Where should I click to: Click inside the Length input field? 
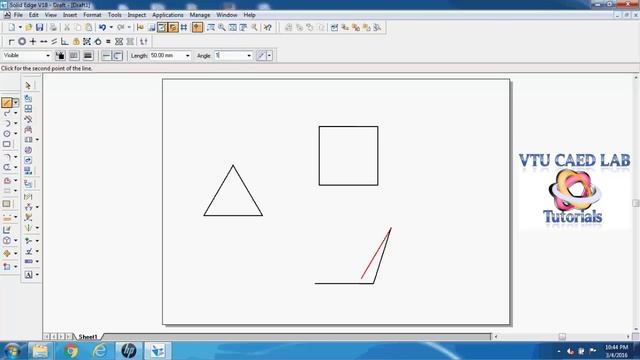coord(167,56)
